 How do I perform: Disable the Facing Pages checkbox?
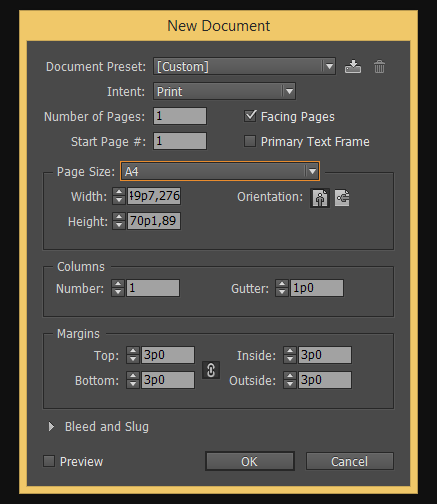[x=250, y=116]
